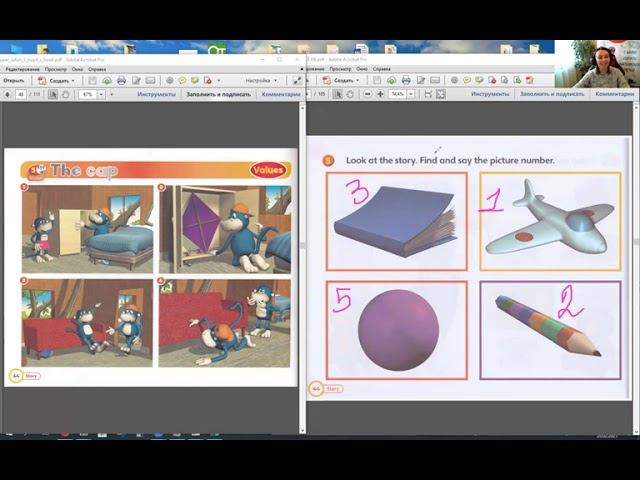Open Окно menu in right window
Image resolution: width=640 pixels, height=480 pixels.
point(362,69)
